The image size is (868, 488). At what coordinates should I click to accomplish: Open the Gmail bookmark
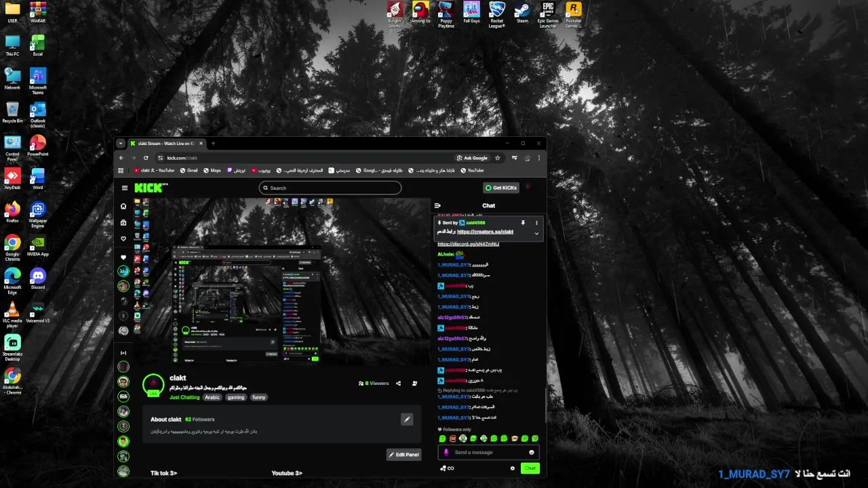[189, 171]
